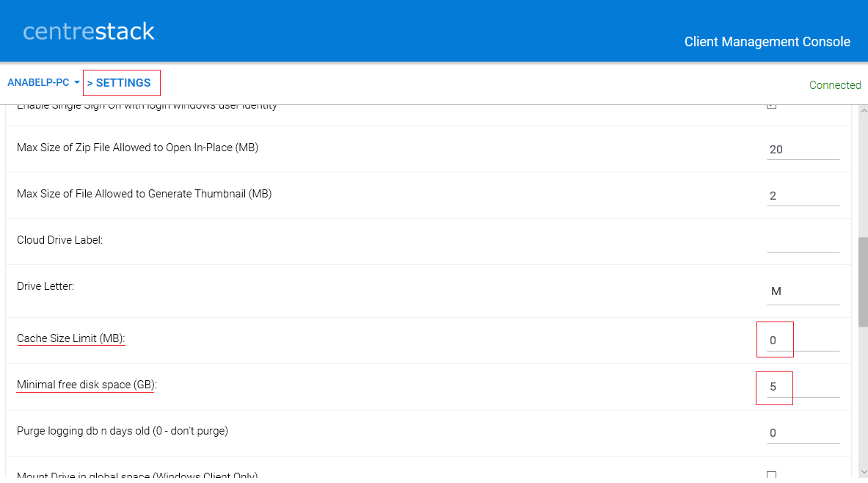The height and width of the screenshot is (483, 868).
Task: Click the Cloud Drive Label text
Action: click(59, 240)
